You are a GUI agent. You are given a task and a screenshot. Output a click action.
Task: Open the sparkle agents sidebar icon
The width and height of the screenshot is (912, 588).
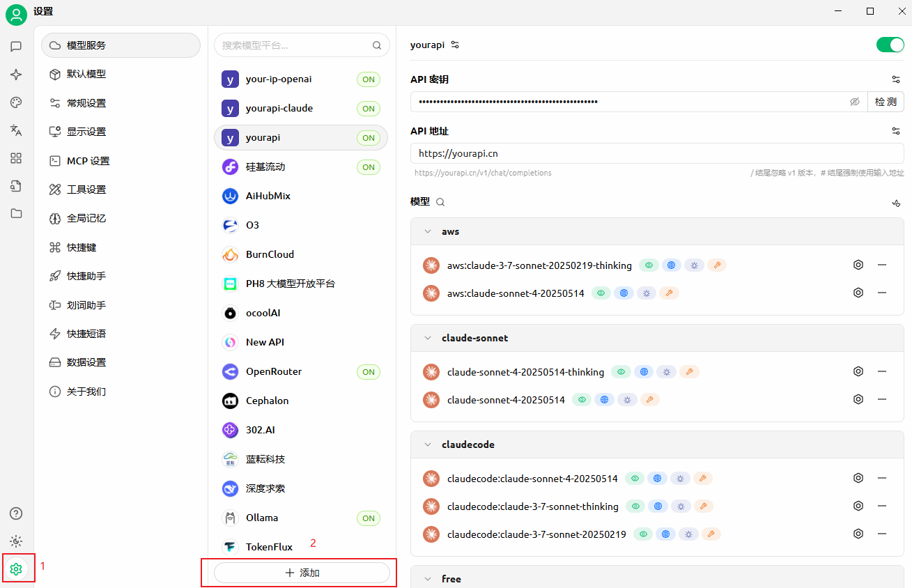click(16, 75)
